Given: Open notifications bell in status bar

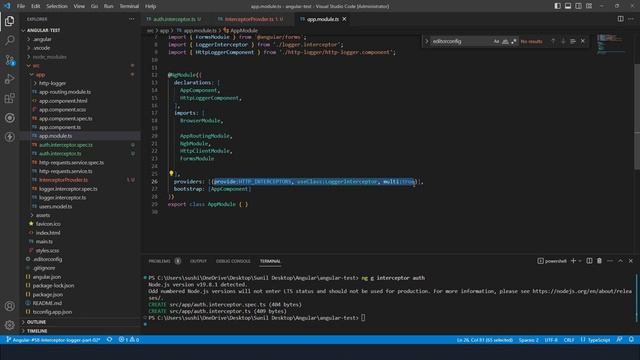Looking at the screenshot, I should pos(631,340).
